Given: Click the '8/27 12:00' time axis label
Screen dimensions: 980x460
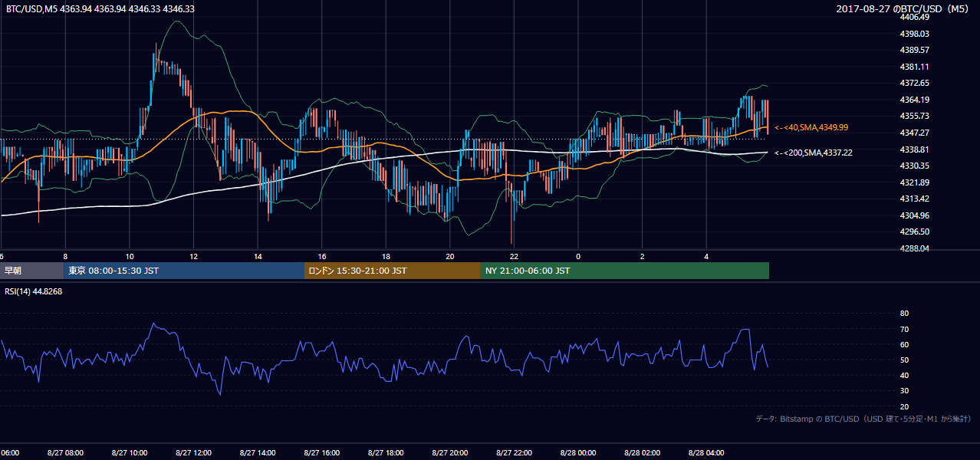Looking at the screenshot, I should pos(193,453).
